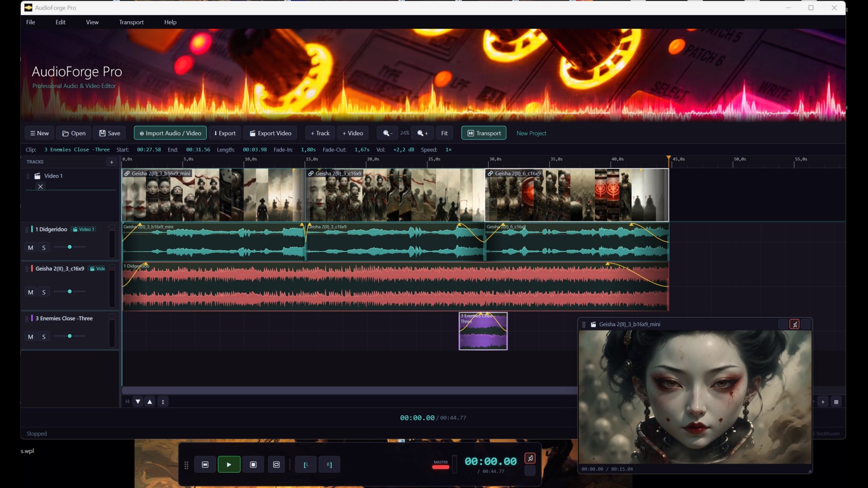868x488 pixels.
Task: Adjust the Geisha 2(II)_3_c16x9 volume slider
Action: pos(70,292)
